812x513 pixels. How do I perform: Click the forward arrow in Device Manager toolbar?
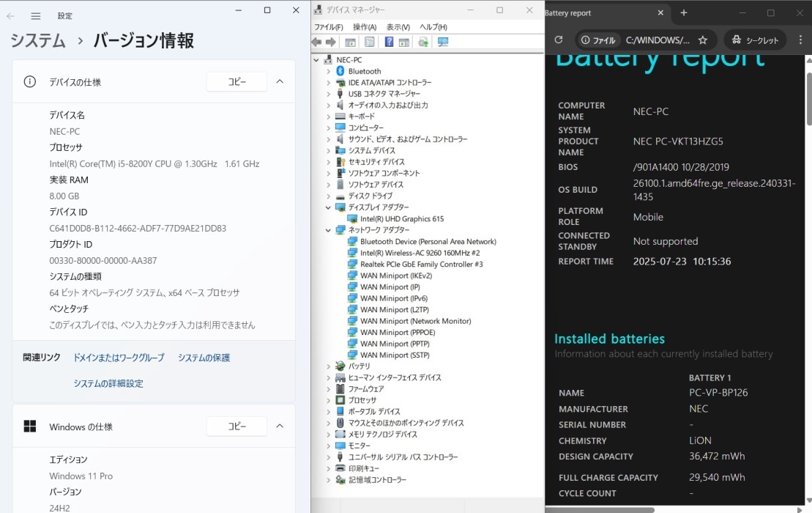coord(330,42)
